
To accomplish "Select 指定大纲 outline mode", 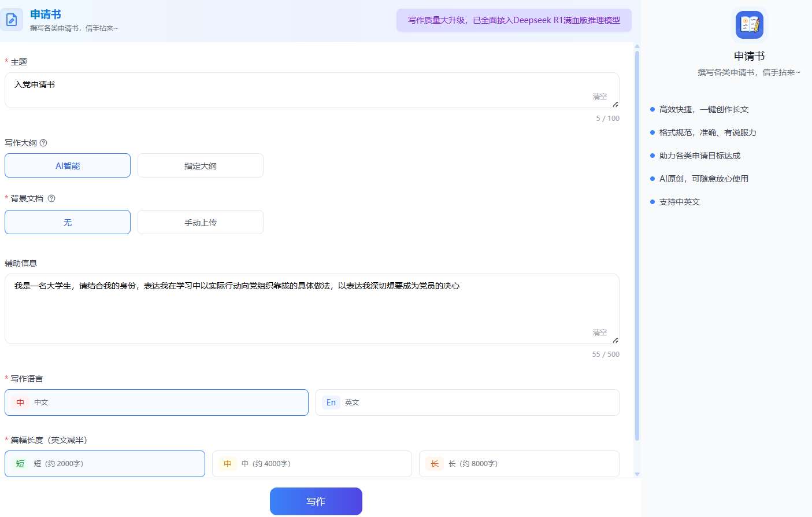I will click(201, 165).
